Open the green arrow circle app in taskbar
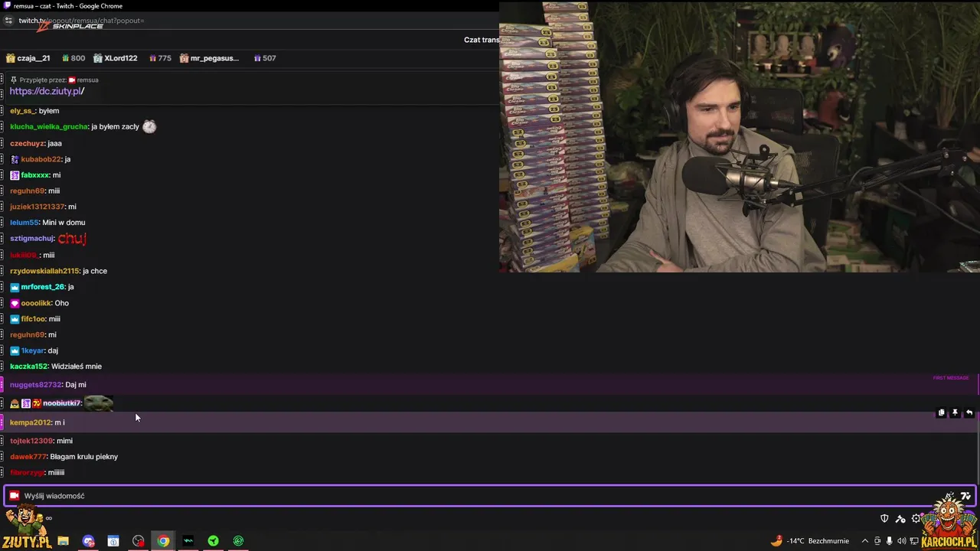Image resolution: width=980 pixels, height=551 pixels. point(214,541)
